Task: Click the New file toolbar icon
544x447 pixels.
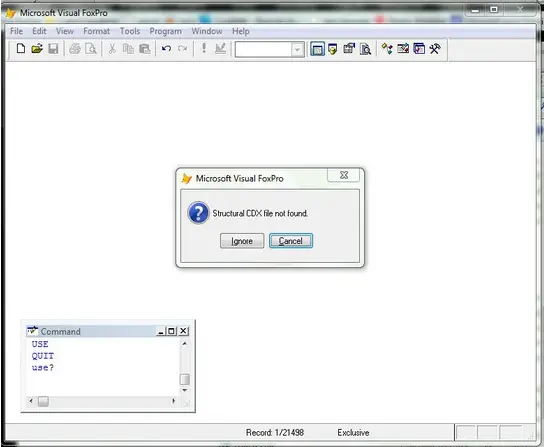Action: coord(21,49)
